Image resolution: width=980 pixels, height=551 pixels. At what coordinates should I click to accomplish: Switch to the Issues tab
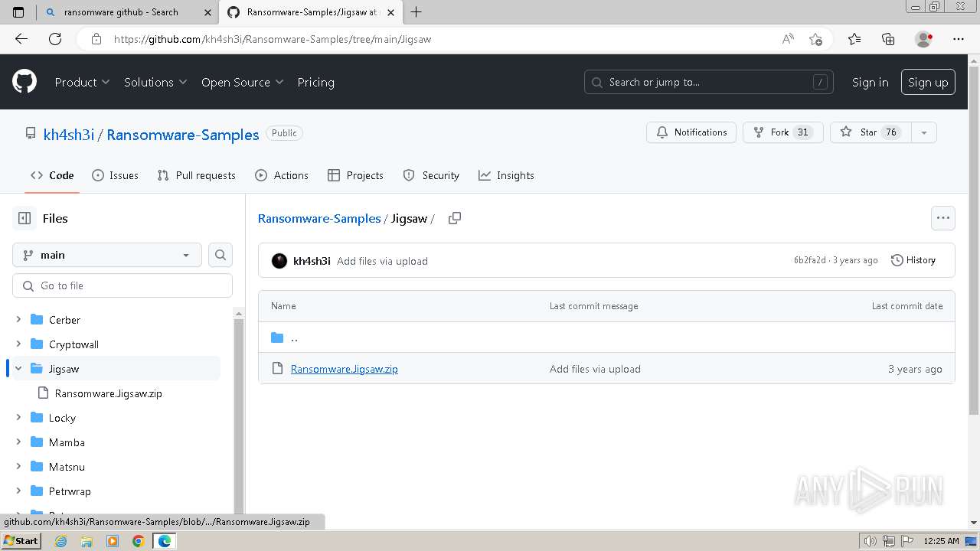(x=115, y=175)
